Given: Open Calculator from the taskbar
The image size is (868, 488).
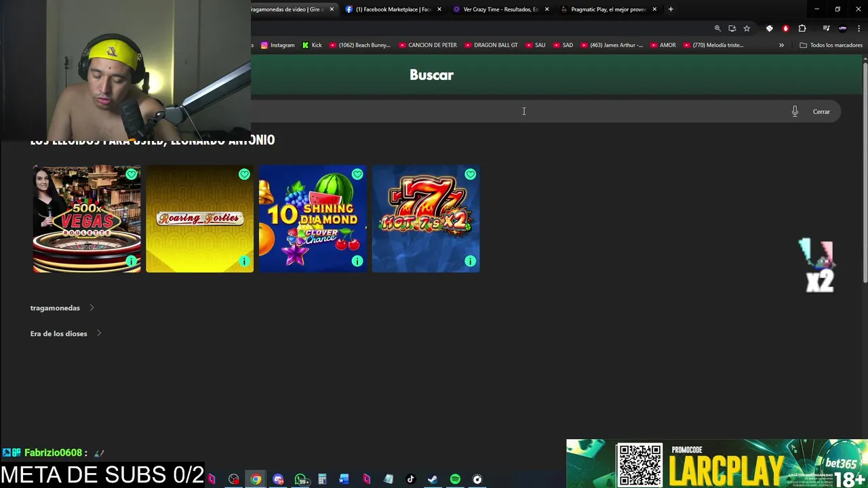Looking at the screenshot, I should [322, 479].
